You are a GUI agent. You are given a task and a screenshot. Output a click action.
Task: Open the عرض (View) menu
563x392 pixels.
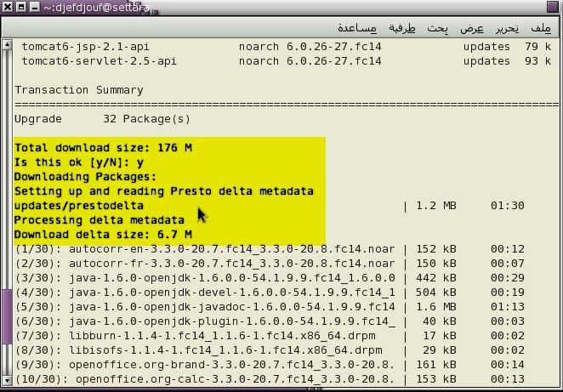472,28
